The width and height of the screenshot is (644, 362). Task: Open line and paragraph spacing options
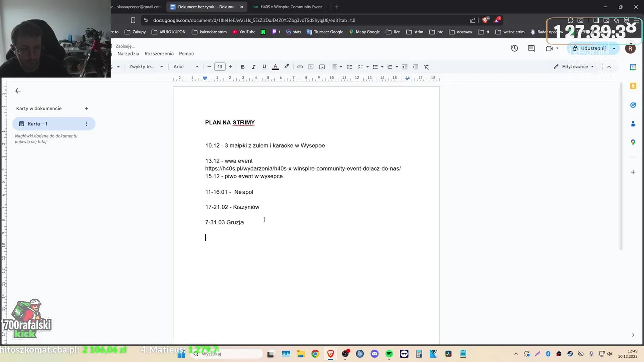tap(350, 67)
